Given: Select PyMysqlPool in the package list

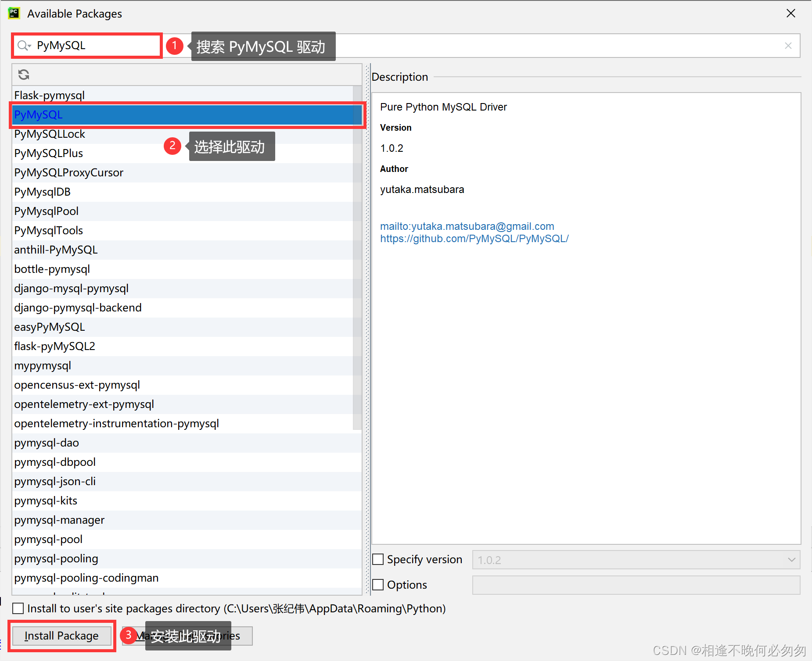Looking at the screenshot, I should coord(183,211).
